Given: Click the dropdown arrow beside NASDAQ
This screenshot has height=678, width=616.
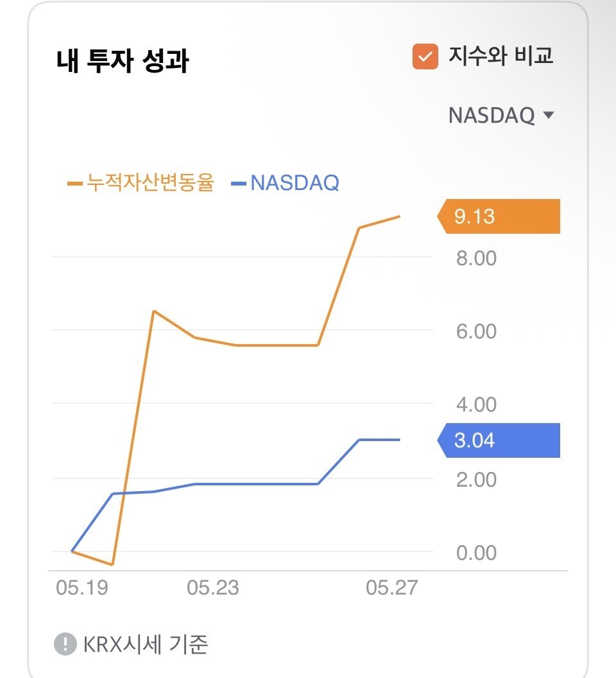Looking at the screenshot, I should pyautogui.click(x=548, y=115).
